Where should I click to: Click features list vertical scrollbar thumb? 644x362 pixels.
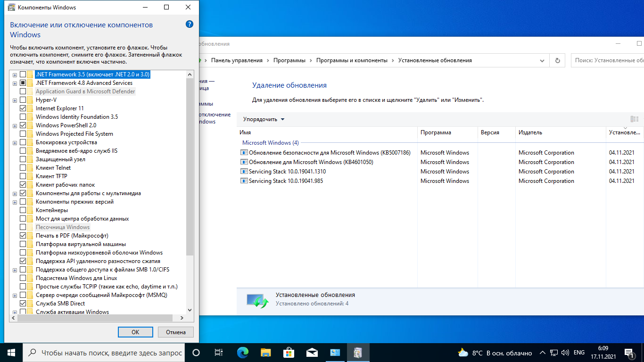[x=190, y=167]
